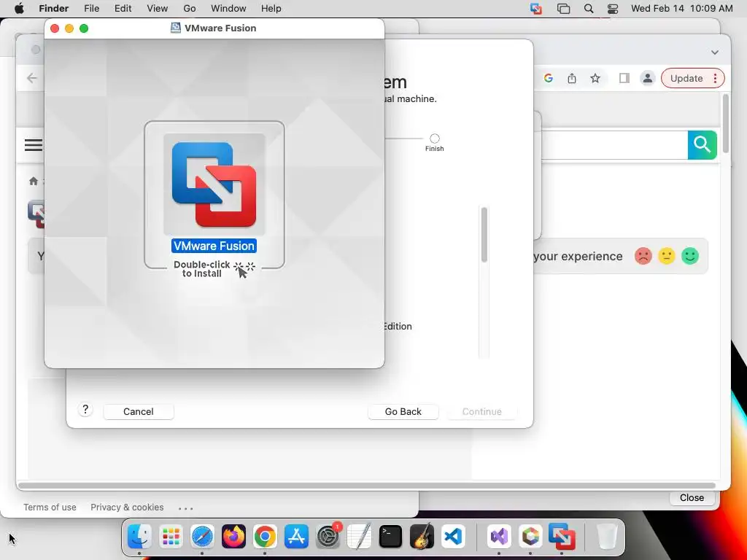Open the Apple menu

[x=19, y=9]
